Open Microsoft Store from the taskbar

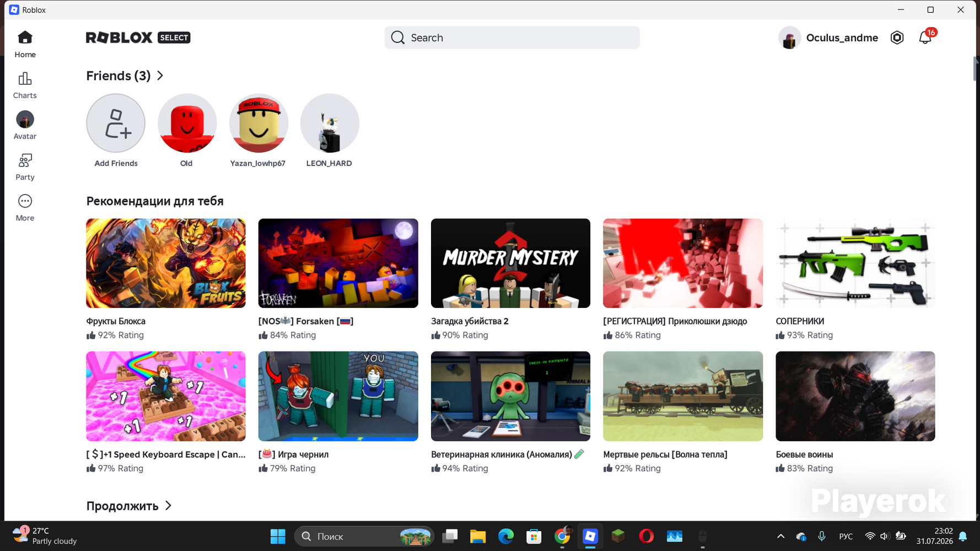coord(534,536)
